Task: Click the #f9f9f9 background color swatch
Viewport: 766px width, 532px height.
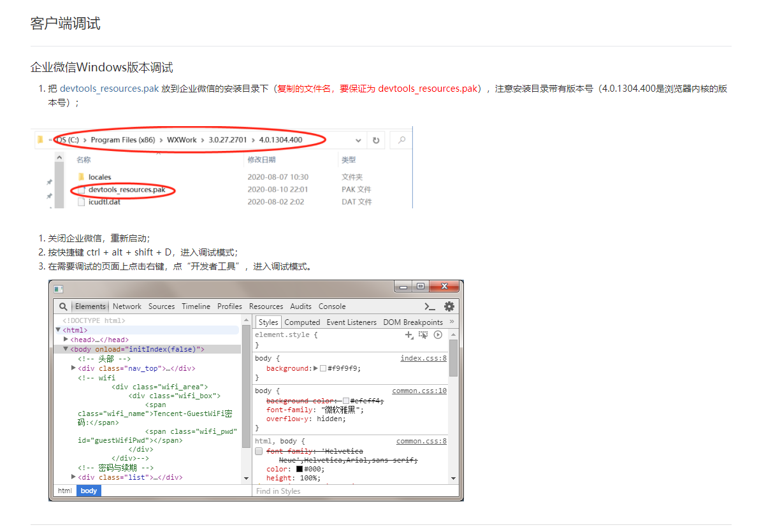Action: click(x=323, y=368)
